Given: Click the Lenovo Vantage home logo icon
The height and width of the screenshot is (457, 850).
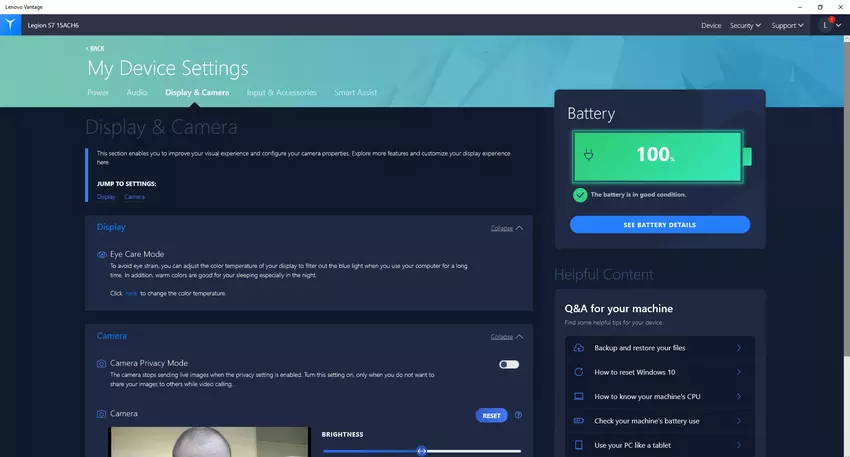Looking at the screenshot, I should pyautogui.click(x=11, y=25).
